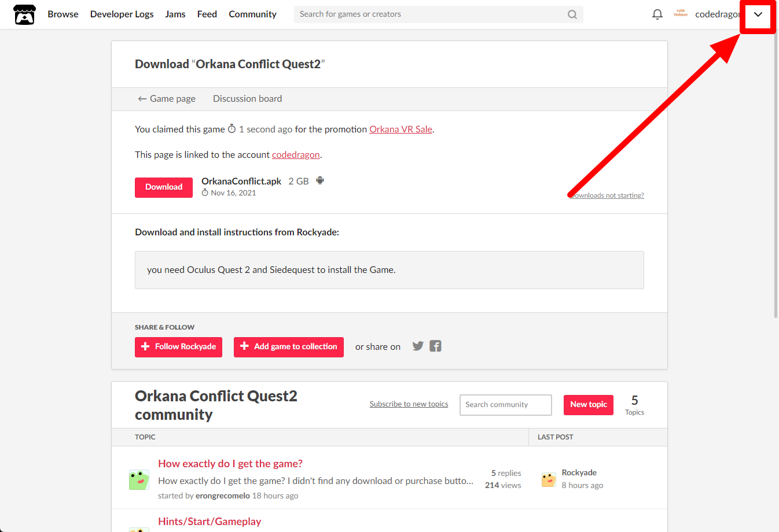Viewport: 779px width, 532px height.
Task: Open the Community page
Action: (252, 14)
